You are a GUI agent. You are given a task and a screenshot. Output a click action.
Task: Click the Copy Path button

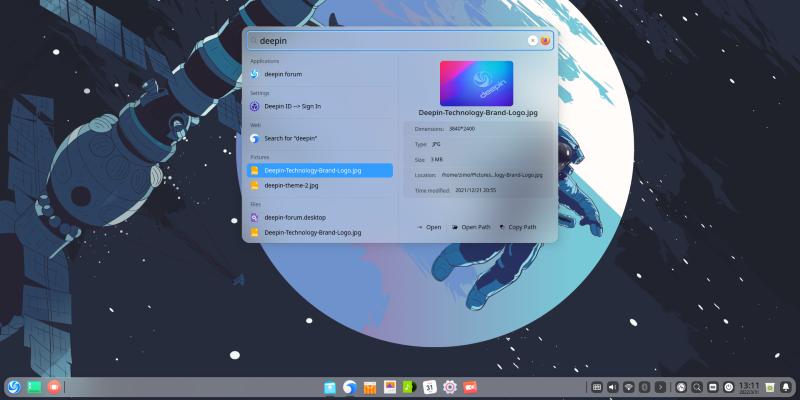click(517, 227)
